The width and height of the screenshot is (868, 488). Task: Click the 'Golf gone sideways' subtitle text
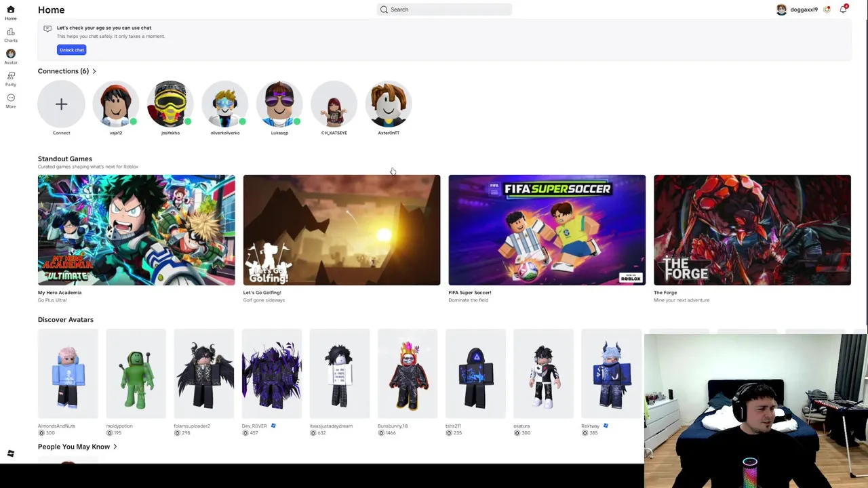[x=264, y=300]
